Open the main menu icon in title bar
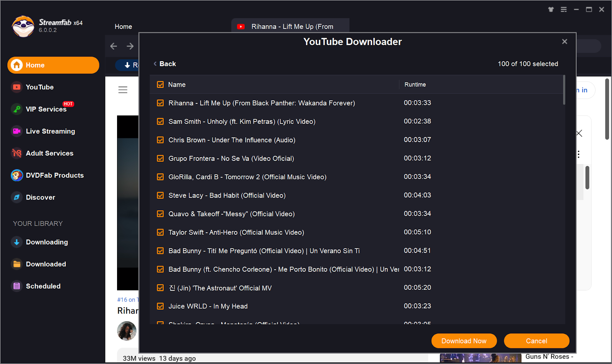 [564, 10]
